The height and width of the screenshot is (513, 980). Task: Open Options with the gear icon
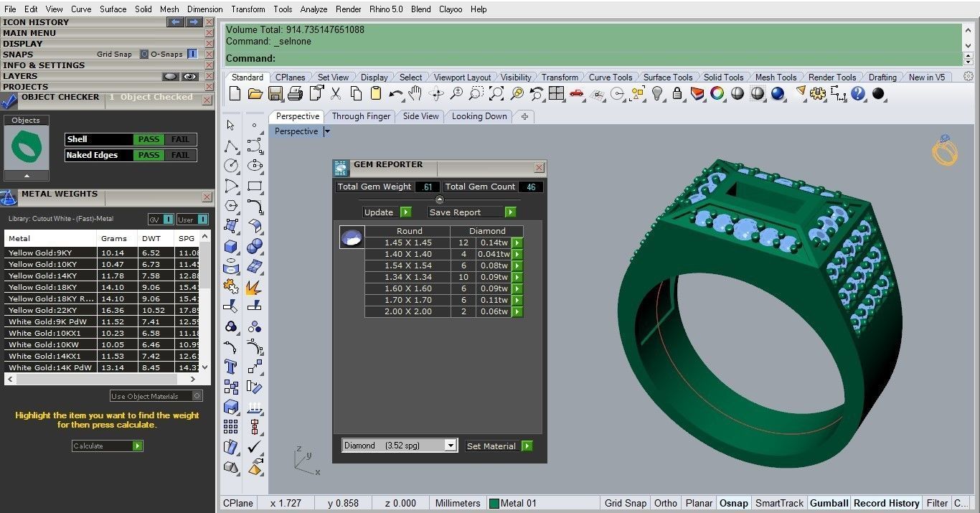(x=817, y=93)
